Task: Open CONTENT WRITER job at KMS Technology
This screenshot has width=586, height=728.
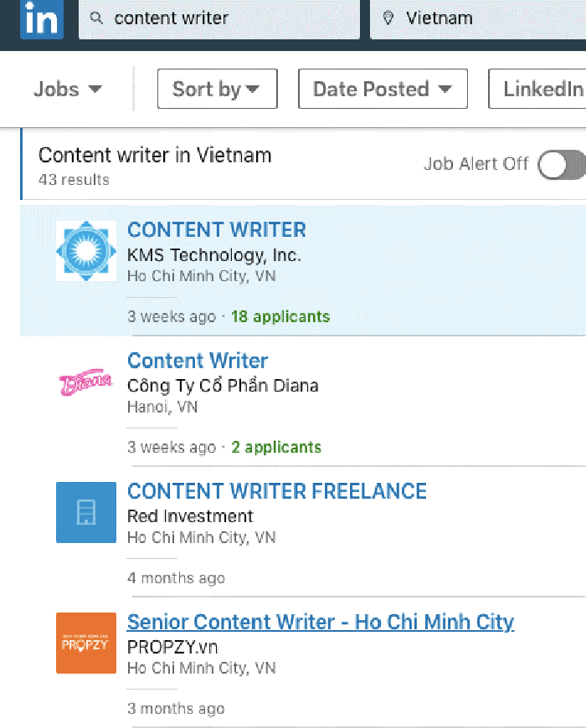Action: click(217, 230)
